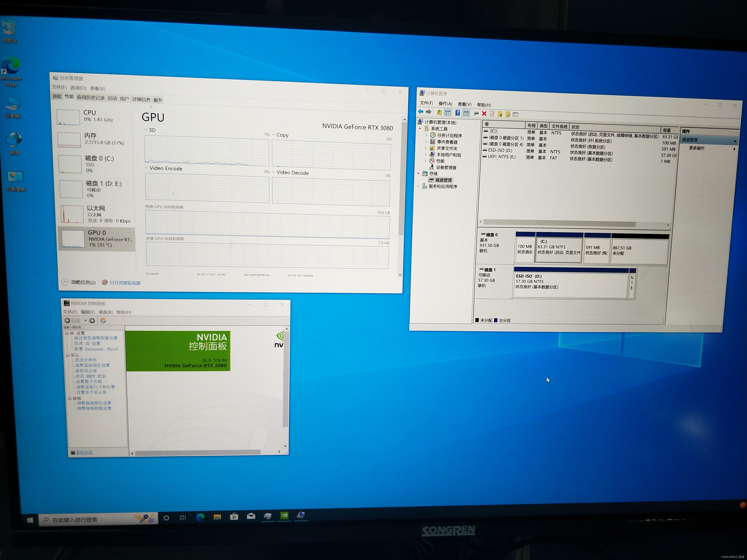Collapse 存储 node in tree
The height and width of the screenshot is (560, 747).
click(x=419, y=173)
